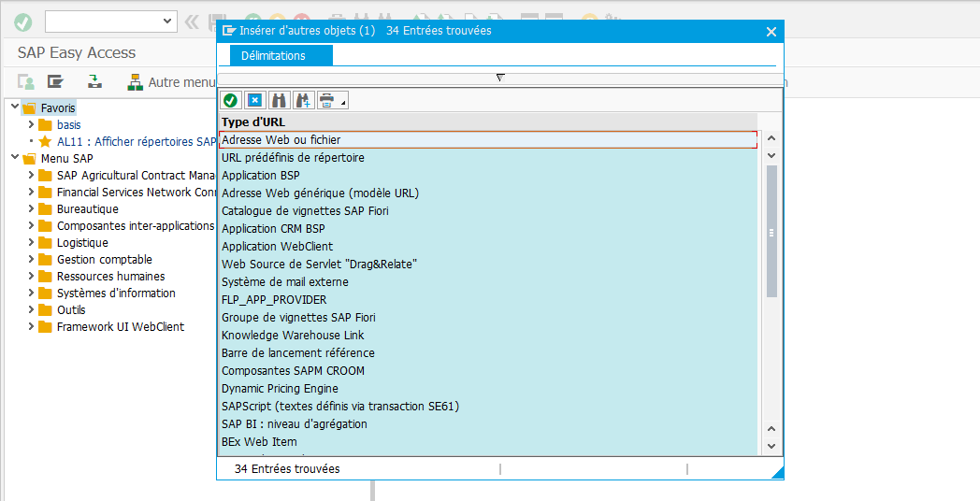Choose Knowledge Warehouse Link entry
980x501 pixels.
[293, 336]
